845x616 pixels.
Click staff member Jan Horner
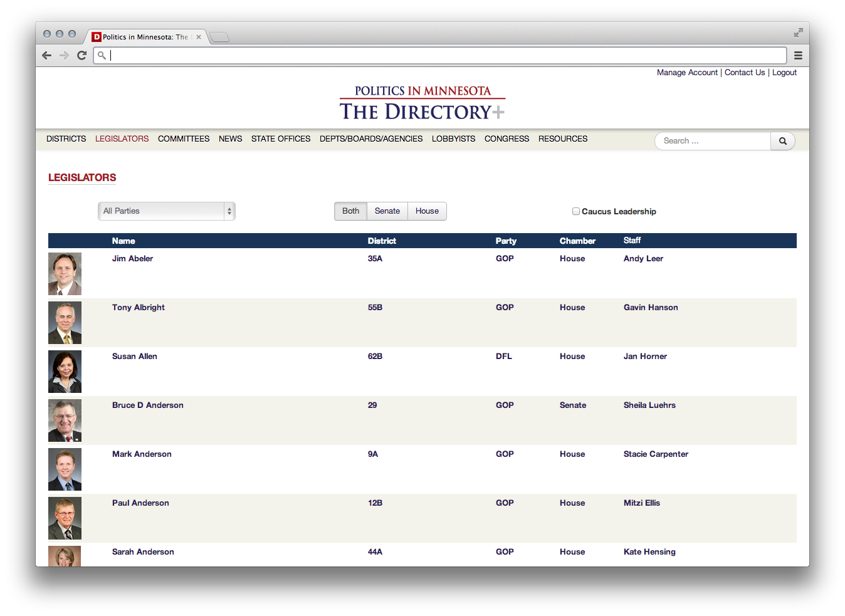(645, 356)
